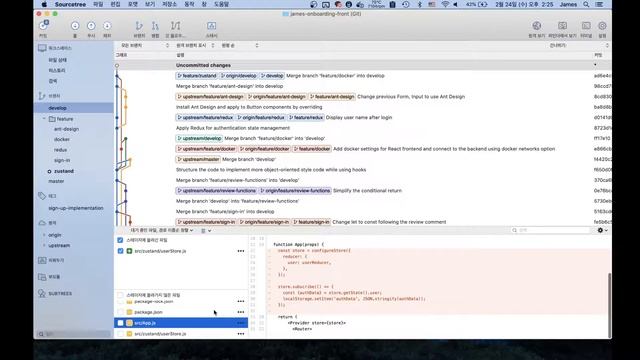Create a new branch via Branch icon
This screenshot has width=640, height=360.
click(x=139, y=26)
